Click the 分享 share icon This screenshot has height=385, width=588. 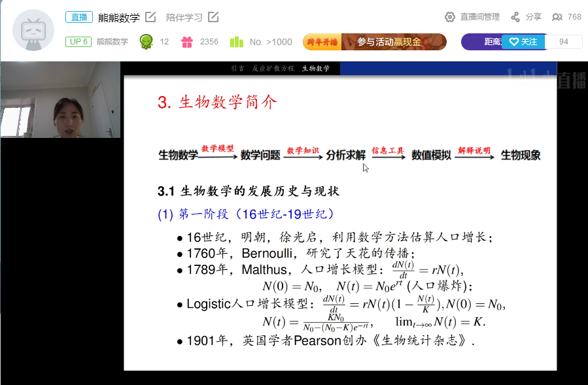tap(515, 17)
